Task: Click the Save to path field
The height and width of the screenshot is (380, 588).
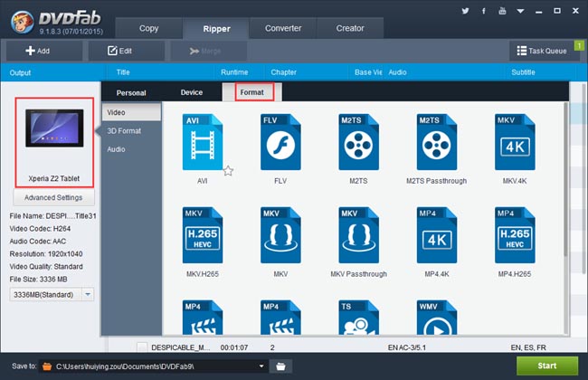Action: [x=154, y=366]
